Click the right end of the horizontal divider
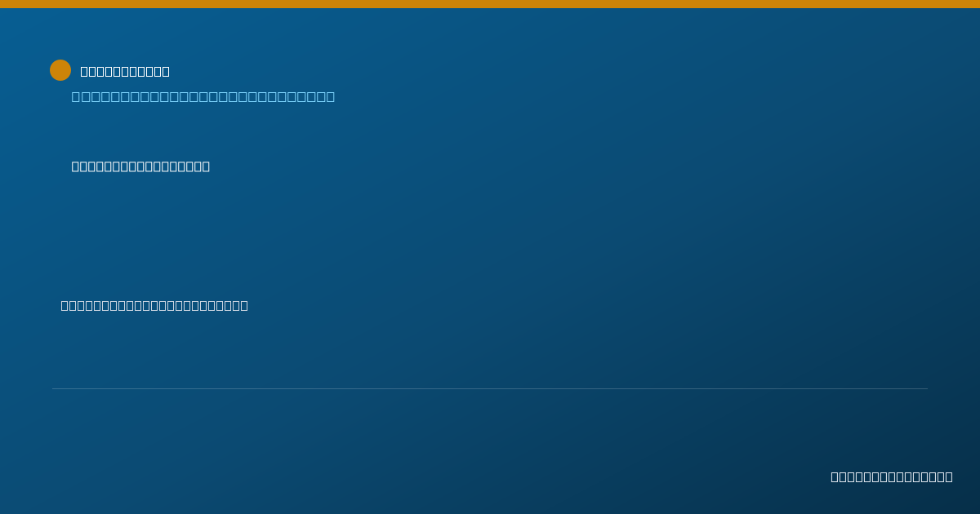The height and width of the screenshot is (514, 980). tap(926, 388)
